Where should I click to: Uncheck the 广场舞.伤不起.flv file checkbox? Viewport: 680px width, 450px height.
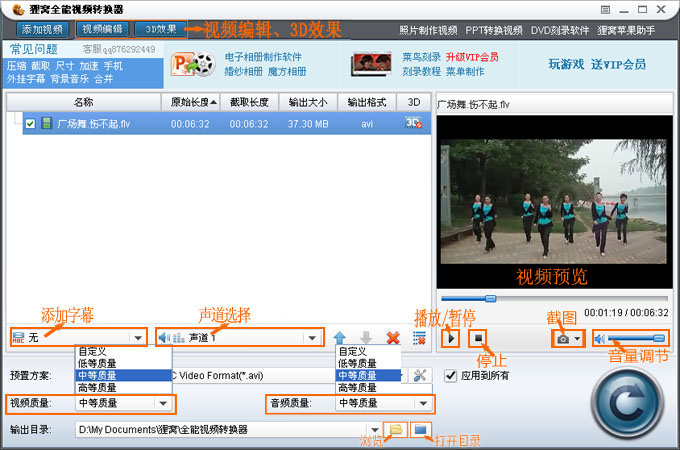point(30,124)
